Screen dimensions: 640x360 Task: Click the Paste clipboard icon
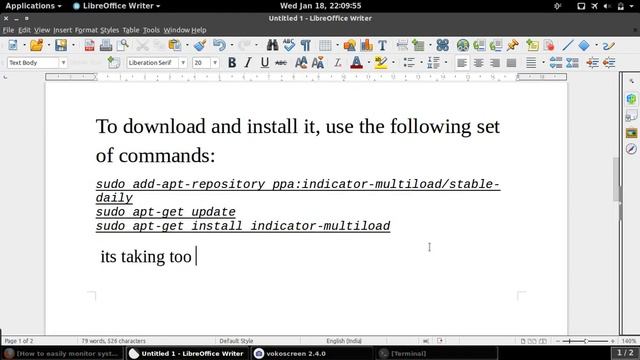click(175, 45)
